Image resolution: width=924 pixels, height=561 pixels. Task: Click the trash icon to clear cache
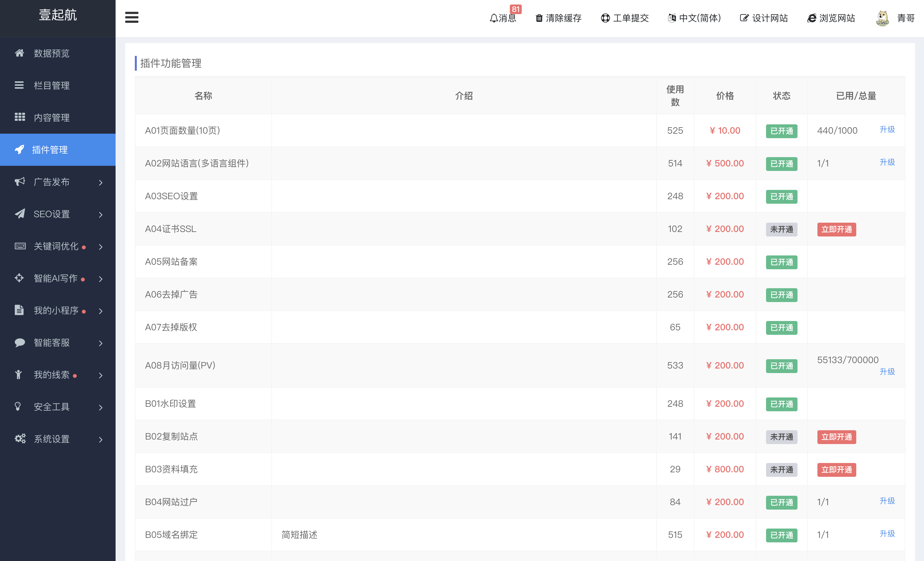click(539, 18)
